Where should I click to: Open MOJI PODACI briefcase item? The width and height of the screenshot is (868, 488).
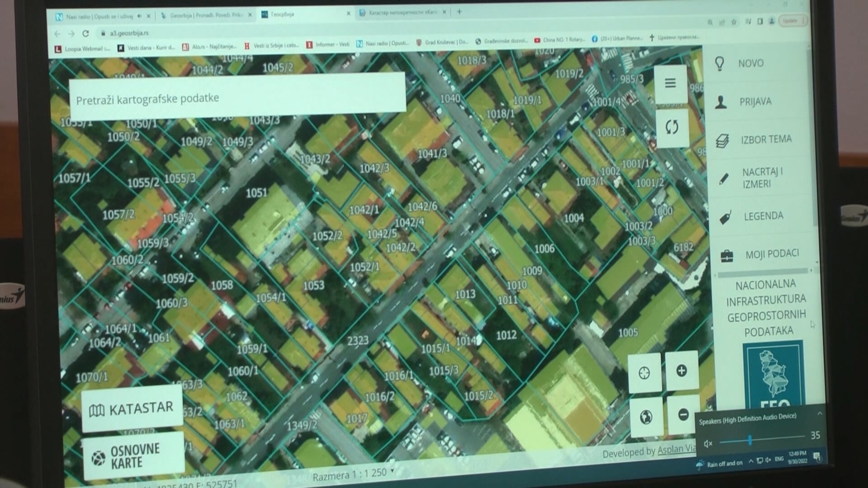(x=771, y=254)
